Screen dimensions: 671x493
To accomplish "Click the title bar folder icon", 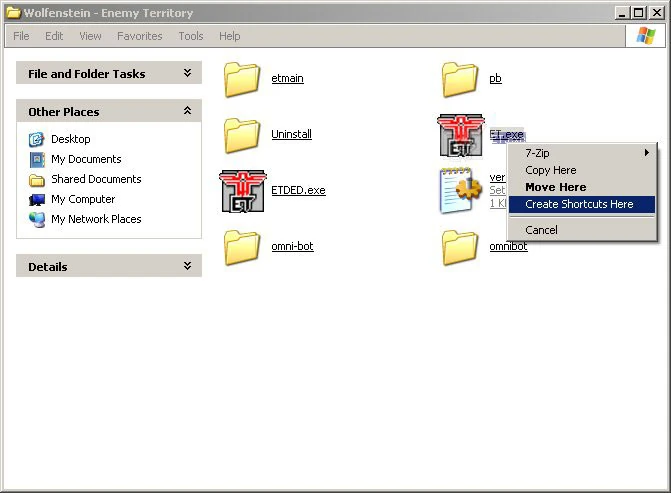I will pyautogui.click(x=13, y=13).
